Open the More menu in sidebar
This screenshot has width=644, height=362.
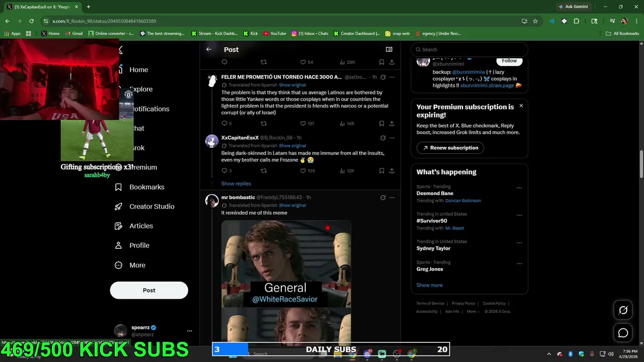pyautogui.click(x=130, y=265)
